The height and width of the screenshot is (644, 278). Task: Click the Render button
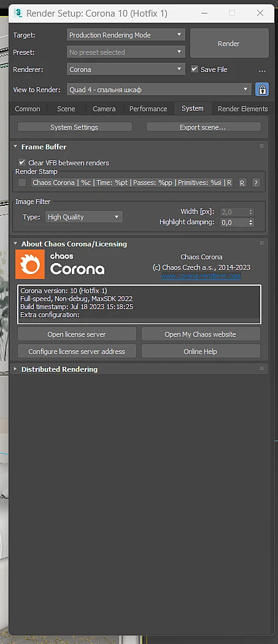pos(229,44)
